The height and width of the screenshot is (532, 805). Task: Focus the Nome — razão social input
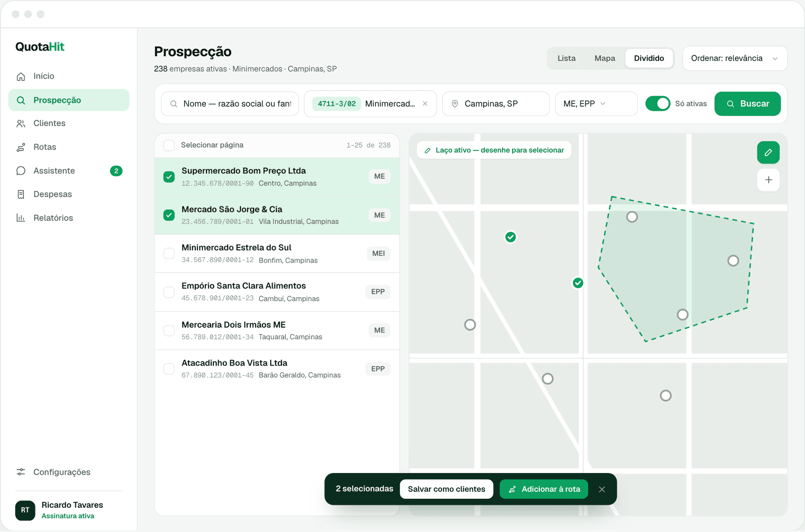click(x=230, y=104)
